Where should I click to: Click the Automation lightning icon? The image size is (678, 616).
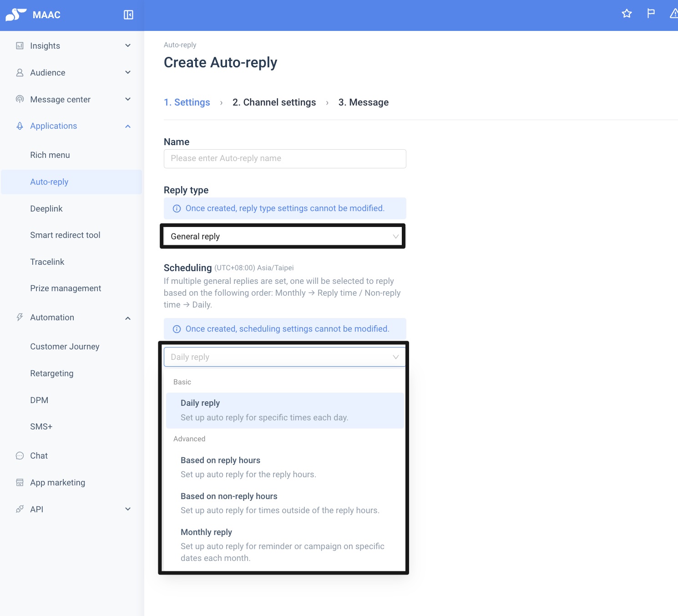coord(20,317)
